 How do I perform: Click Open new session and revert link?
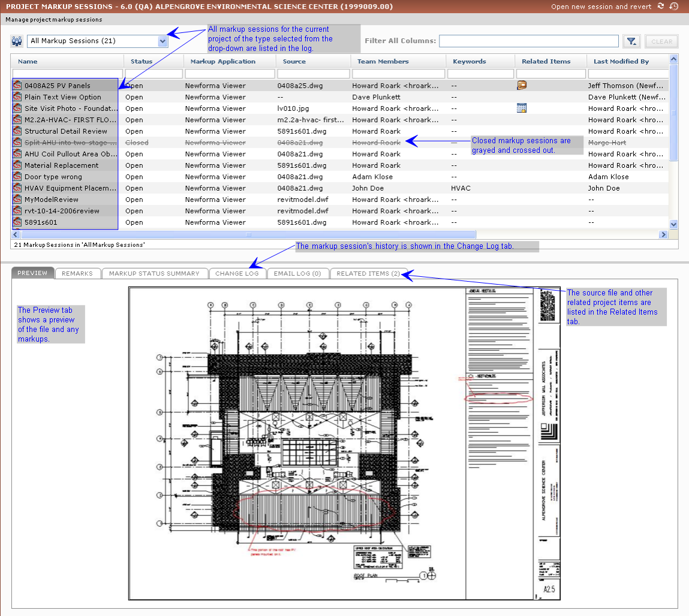click(x=601, y=7)
